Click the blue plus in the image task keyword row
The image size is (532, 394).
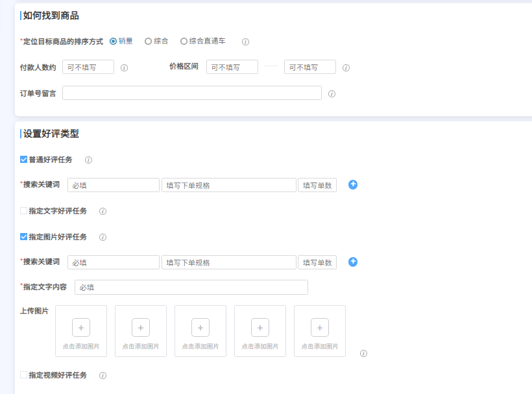352,262
